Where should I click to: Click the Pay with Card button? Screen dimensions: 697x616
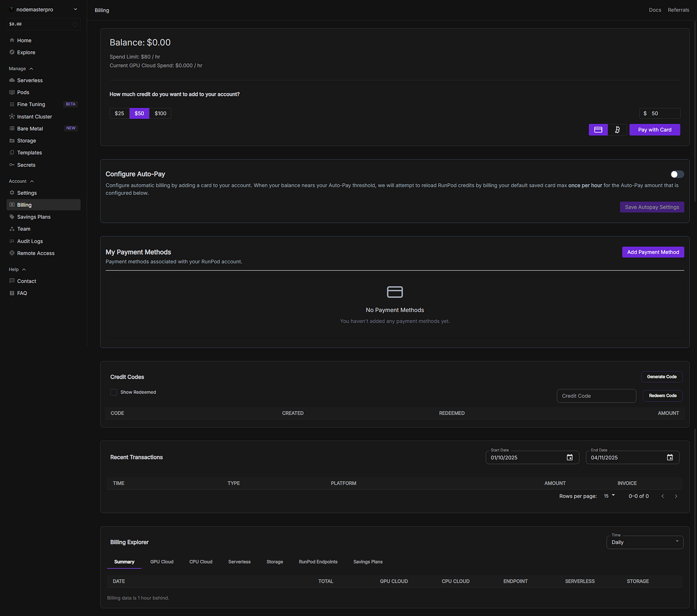click(655, 129)
